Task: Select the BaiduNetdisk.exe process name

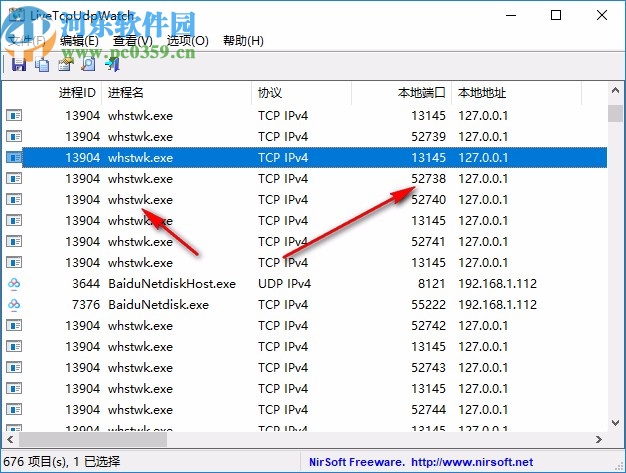Action: pyautogui.click(x=158, y=305)
